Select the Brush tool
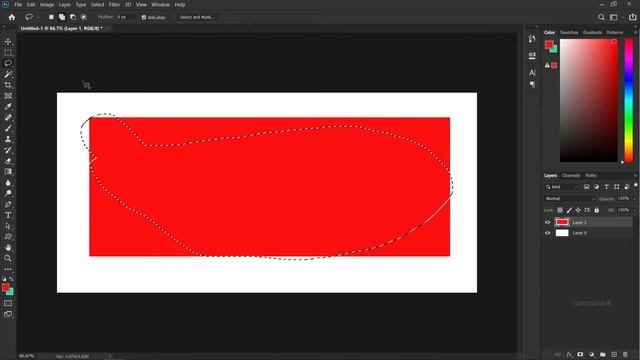This screenshot has width=640, height=360. point(8,128)
